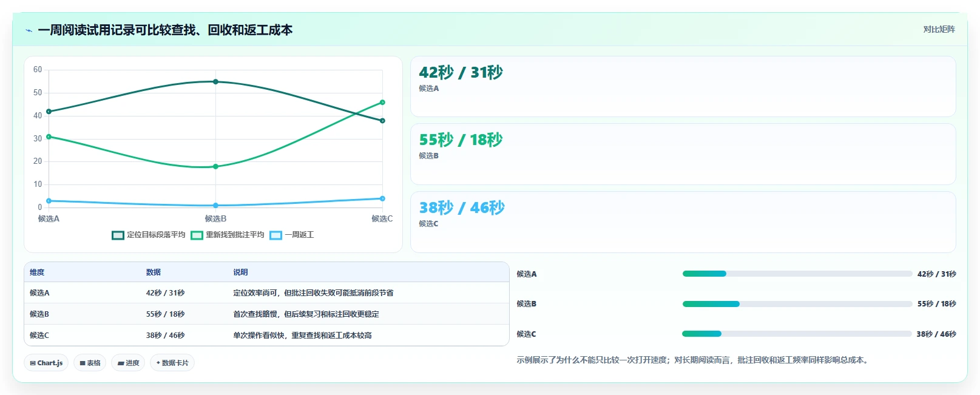980x395 pixels.
Task: Click the 55秒 / 18秒 value right of the progress bar
Action: (x=937, y=304)
